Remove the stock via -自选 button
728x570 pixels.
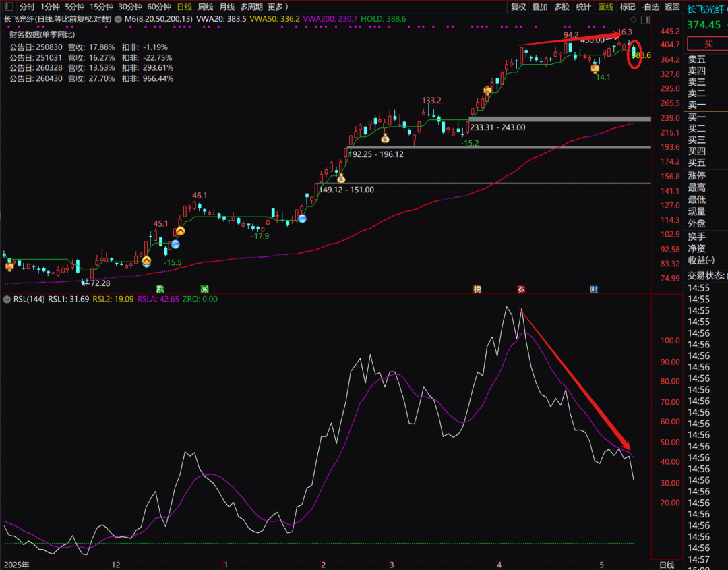[650, 7]
